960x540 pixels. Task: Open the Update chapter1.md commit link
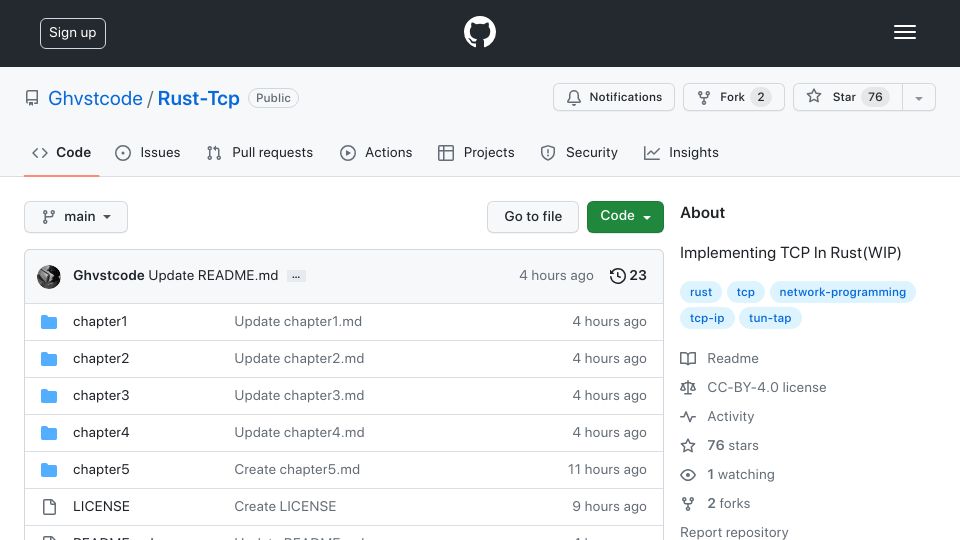(298, 321)
